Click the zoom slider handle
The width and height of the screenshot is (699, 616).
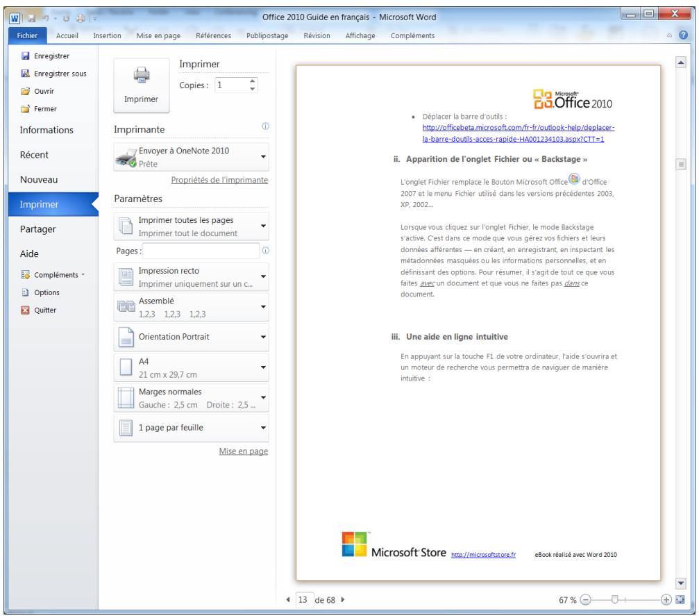615,599
